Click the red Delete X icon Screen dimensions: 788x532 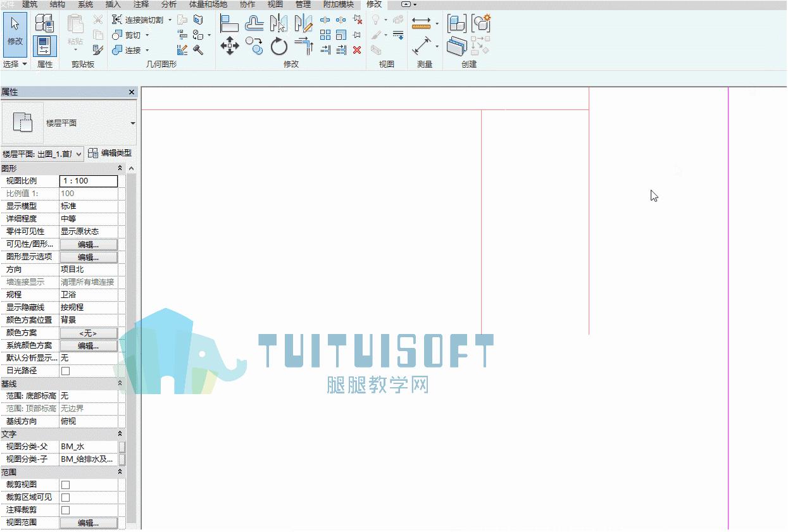(x=357, y=50)
